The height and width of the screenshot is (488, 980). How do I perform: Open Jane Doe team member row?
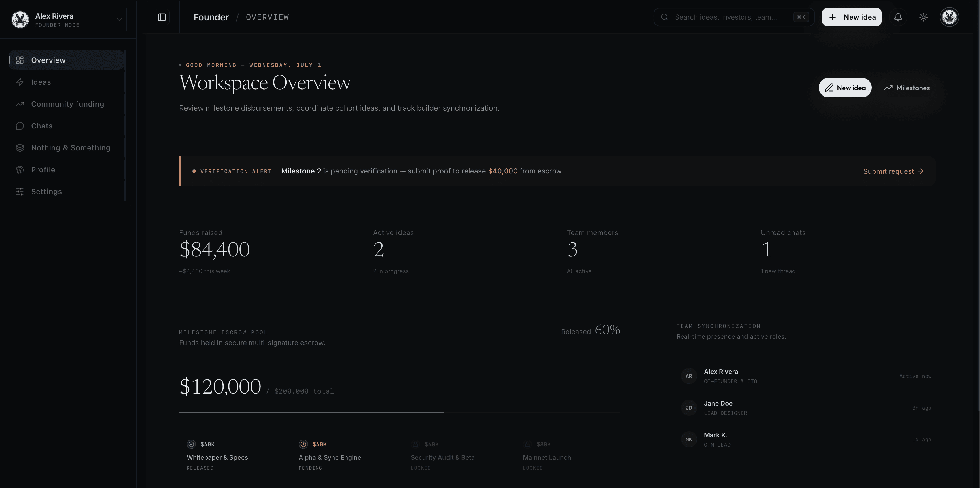pyautogui.click(x=806, y=408)
